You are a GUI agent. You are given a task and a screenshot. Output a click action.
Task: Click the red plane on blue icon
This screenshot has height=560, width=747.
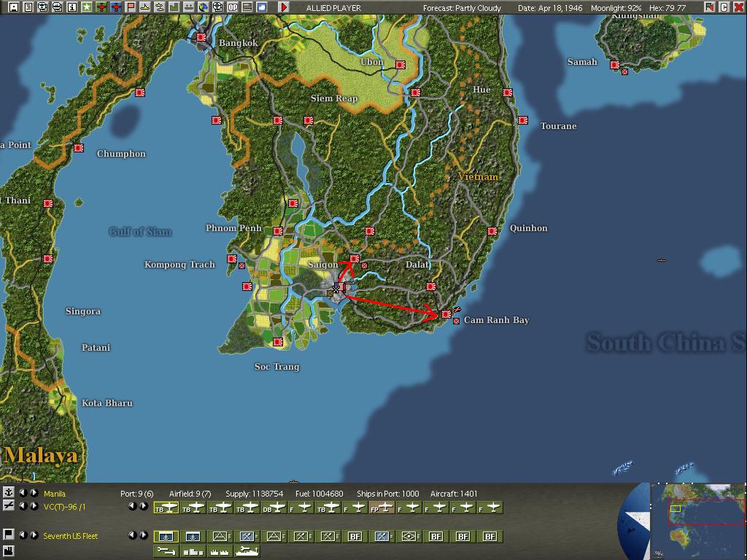point(116,7)
